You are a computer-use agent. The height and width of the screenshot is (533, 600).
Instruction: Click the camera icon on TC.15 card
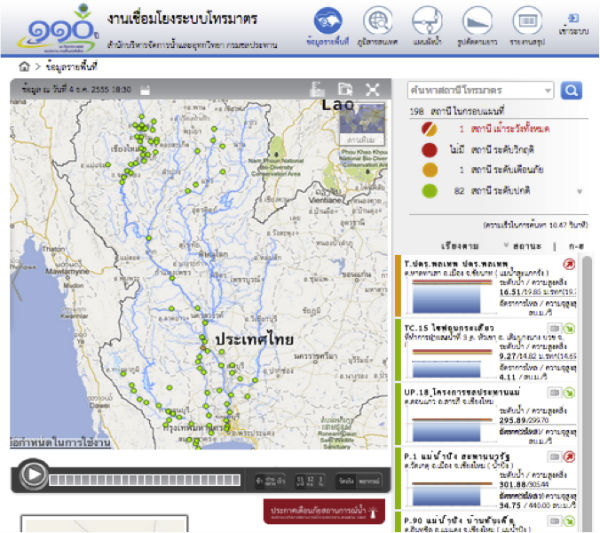[x=554, y=328]
